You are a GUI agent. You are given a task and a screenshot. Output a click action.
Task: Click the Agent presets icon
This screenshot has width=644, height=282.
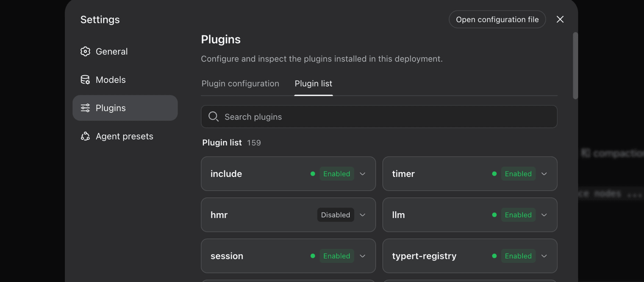85,136
